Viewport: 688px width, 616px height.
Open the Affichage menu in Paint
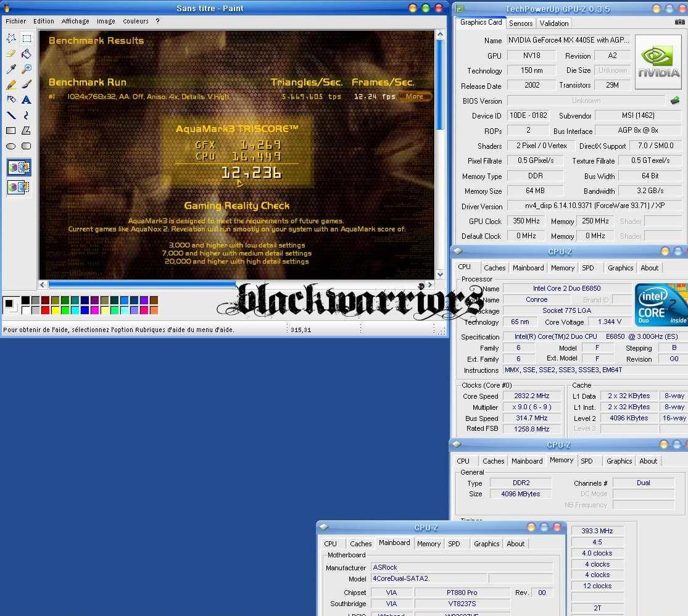click(x=75, y=21)
